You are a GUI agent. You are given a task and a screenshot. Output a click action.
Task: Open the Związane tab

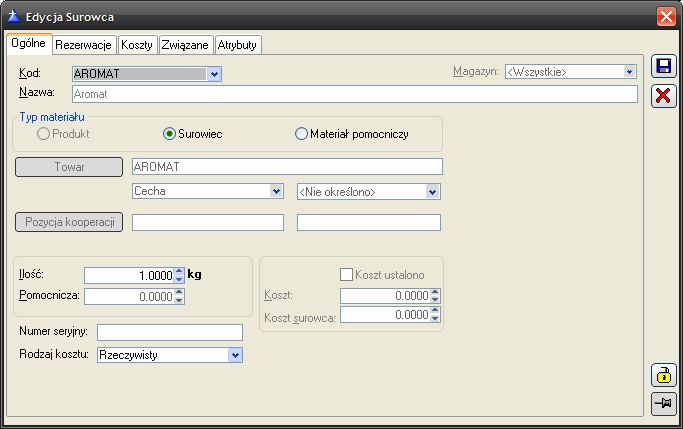click(x=185, y=45)
